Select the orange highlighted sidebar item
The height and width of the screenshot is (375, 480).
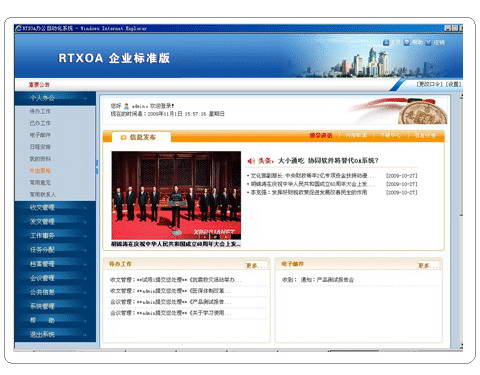tap(40, 171)
